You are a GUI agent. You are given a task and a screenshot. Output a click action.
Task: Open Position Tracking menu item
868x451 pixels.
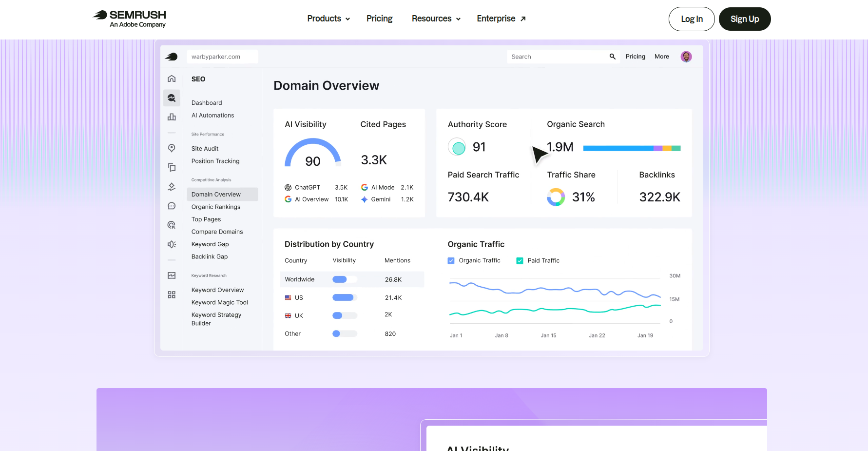coord(215,161)
